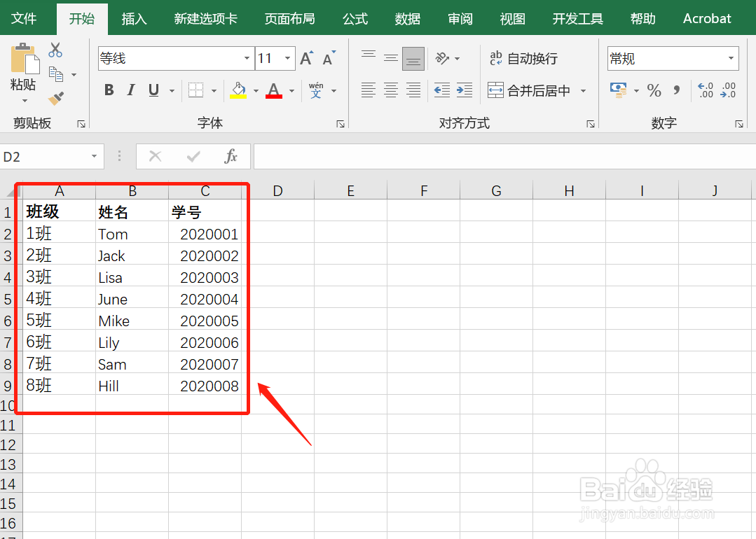
Task: Activate the Increase Indent icon
Action: pyautogui.click(x=464, y=90)
